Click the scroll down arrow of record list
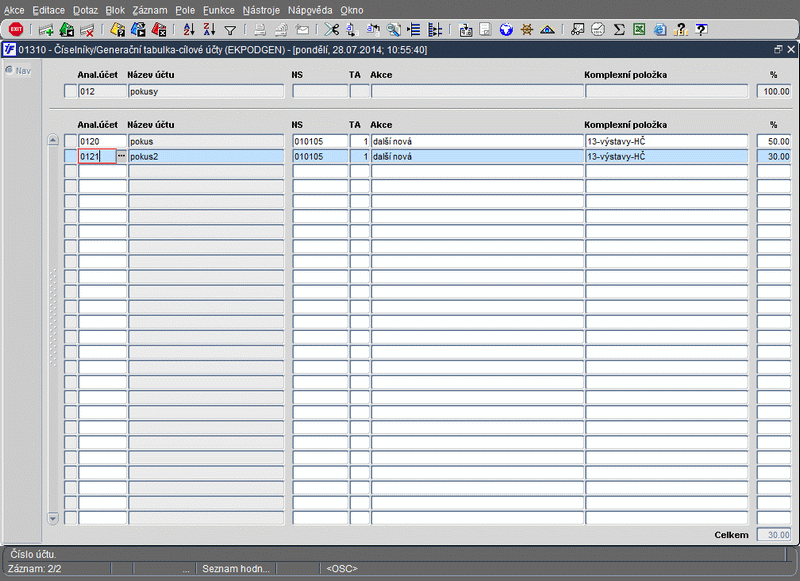800x581 pixels. (53, 518)
